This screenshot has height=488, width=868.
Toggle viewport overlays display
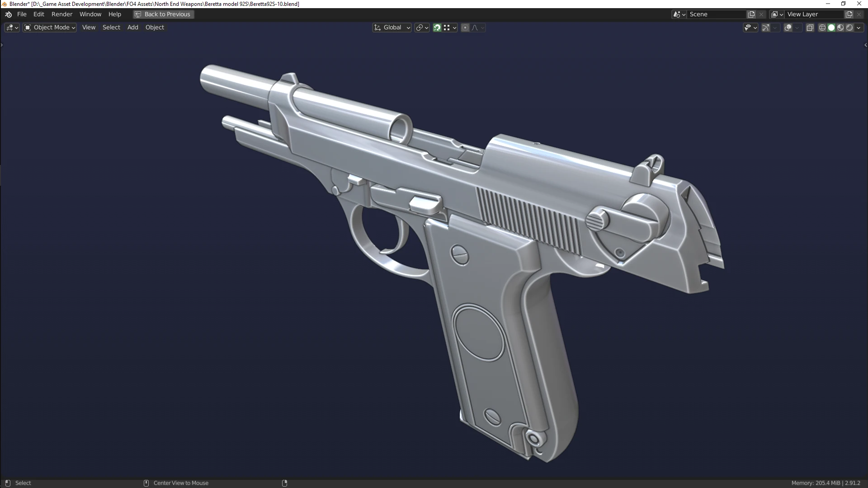pos(788,28)
